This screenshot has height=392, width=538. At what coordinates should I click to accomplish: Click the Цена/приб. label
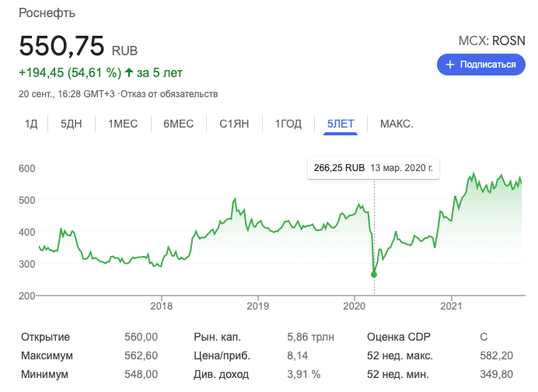[222, 355]
